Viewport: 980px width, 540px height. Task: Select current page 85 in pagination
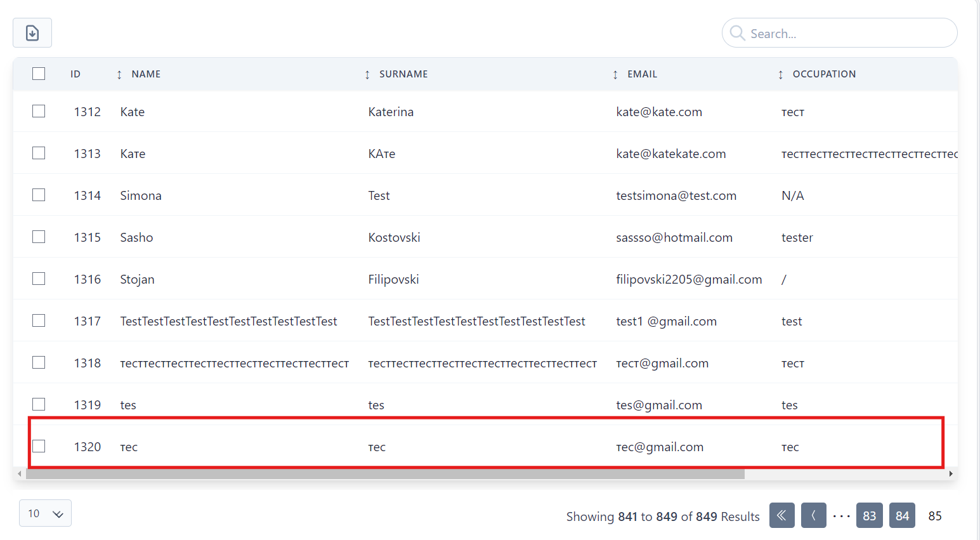coord(934,515)
